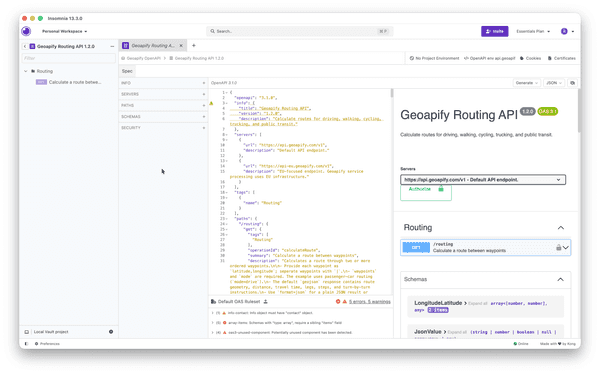Screen dimensions: 600x374
Task: Click '5 errors, 5 warnings' link
Action: (x=370, y=302)
